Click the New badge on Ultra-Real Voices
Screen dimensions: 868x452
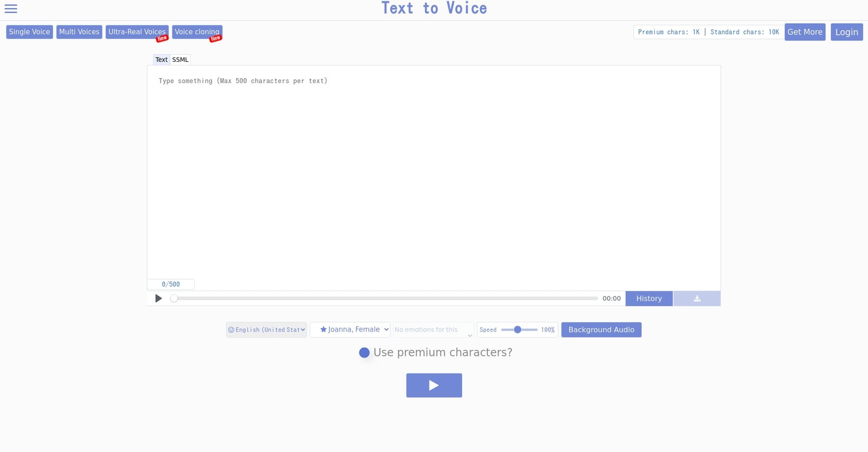(162, 39)
